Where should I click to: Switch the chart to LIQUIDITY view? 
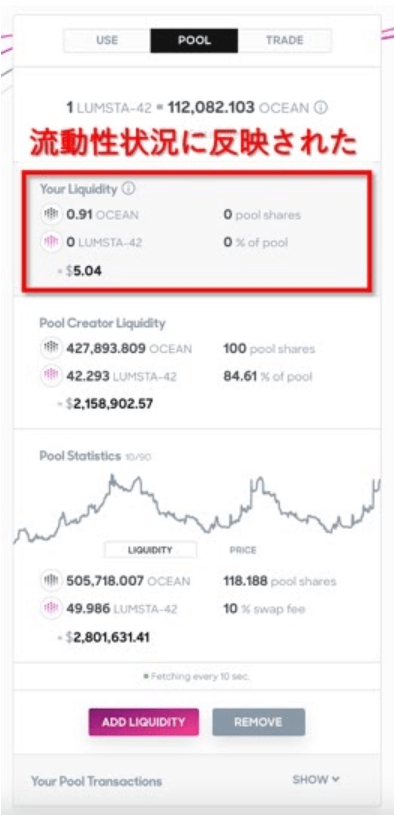(151, 550)
